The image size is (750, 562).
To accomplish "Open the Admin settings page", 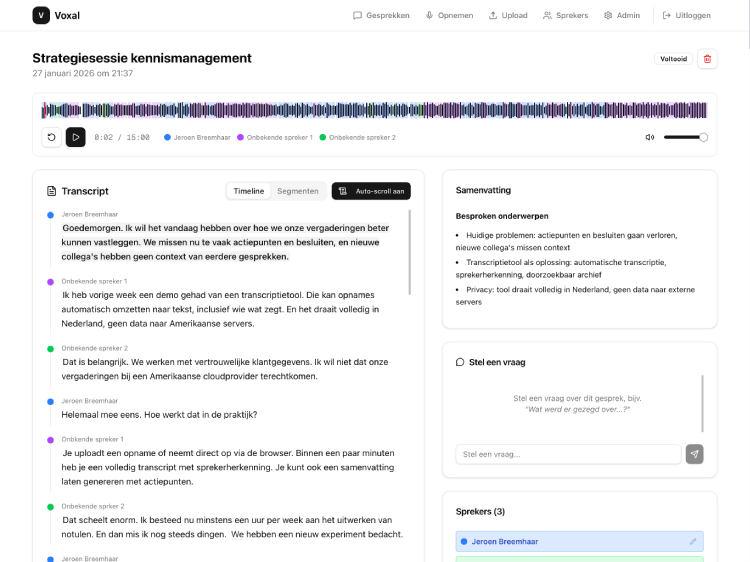I will [621, 15].
